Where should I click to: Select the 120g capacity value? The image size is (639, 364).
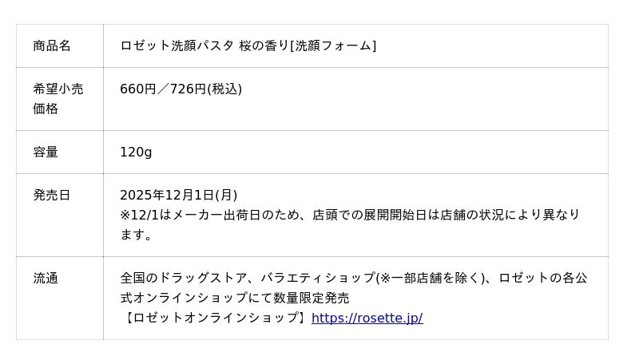coord(136,152)
